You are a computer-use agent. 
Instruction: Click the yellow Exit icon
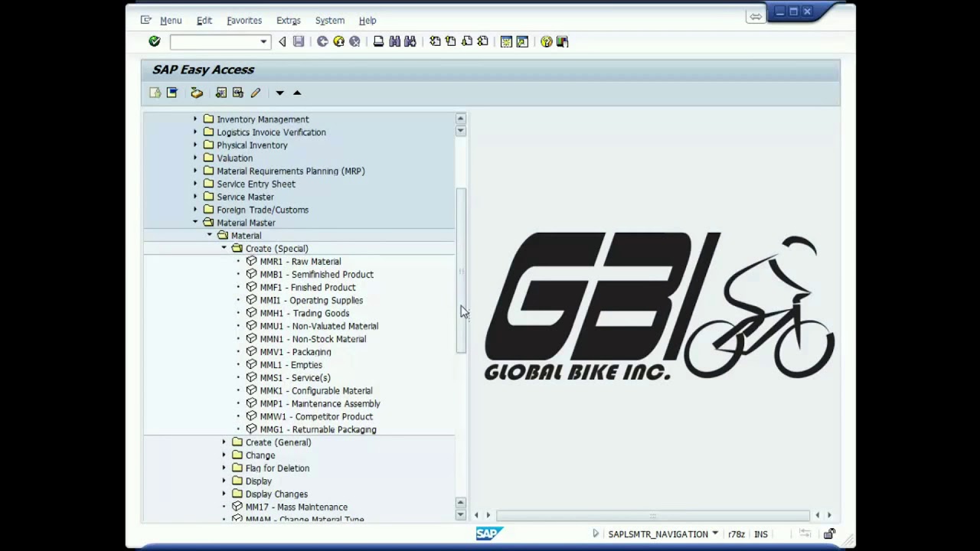pos(338,41)
